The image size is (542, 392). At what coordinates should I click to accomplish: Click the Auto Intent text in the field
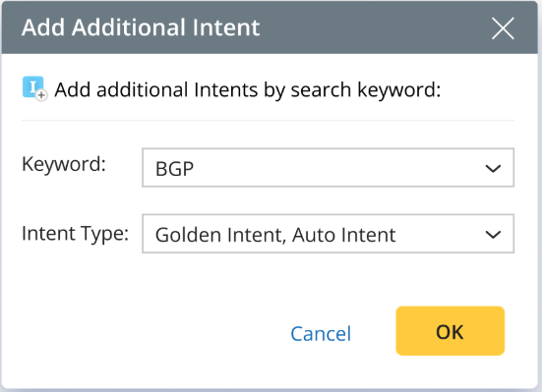[x=343, y=235]
